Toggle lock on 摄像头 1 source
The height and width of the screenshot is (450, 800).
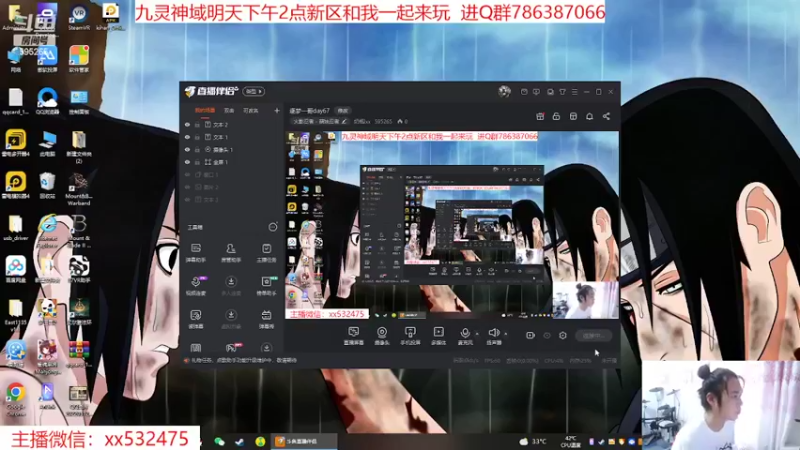tap(197, 149)
